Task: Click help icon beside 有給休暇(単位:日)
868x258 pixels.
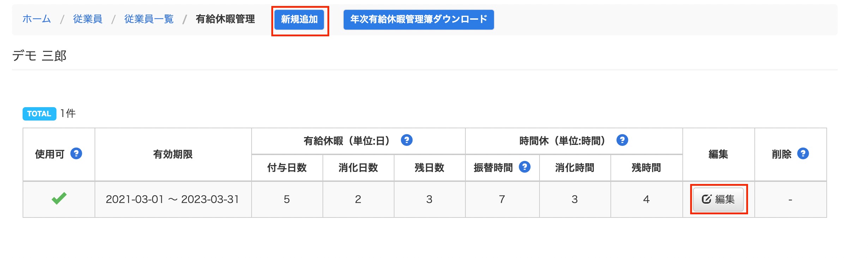Action: [x=406, y=140]
